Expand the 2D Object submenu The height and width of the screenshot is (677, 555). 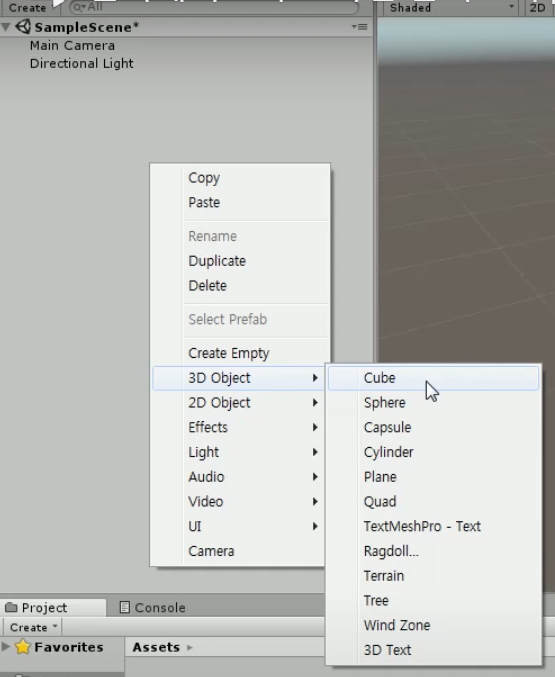pos(240,402)
